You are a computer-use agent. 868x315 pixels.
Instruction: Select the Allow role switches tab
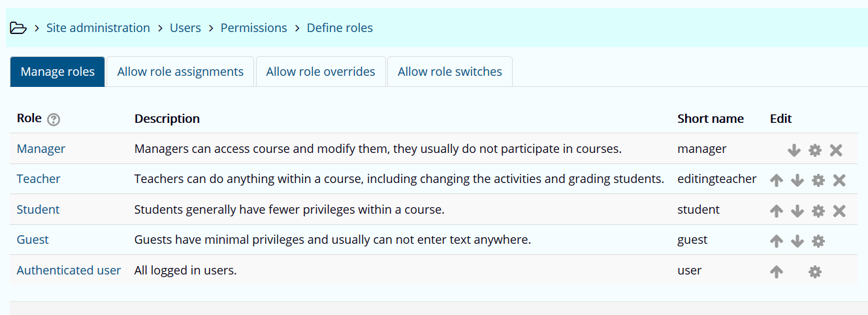pyautogui.click(x=449, y=72)
